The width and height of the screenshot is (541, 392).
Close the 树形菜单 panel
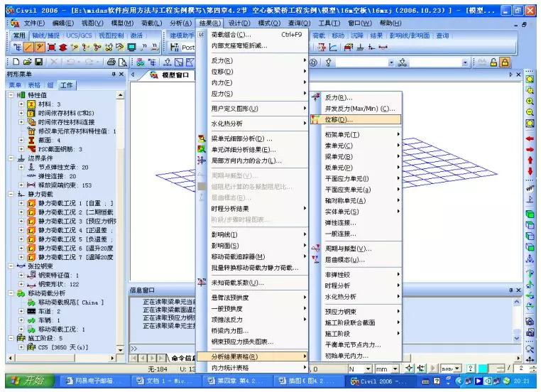pyautogui.click(x=121, y=74)
